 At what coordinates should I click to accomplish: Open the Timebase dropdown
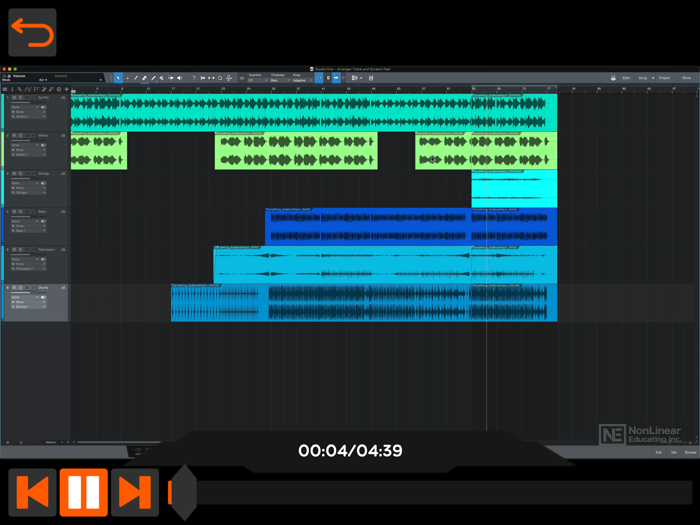[279, 80]
